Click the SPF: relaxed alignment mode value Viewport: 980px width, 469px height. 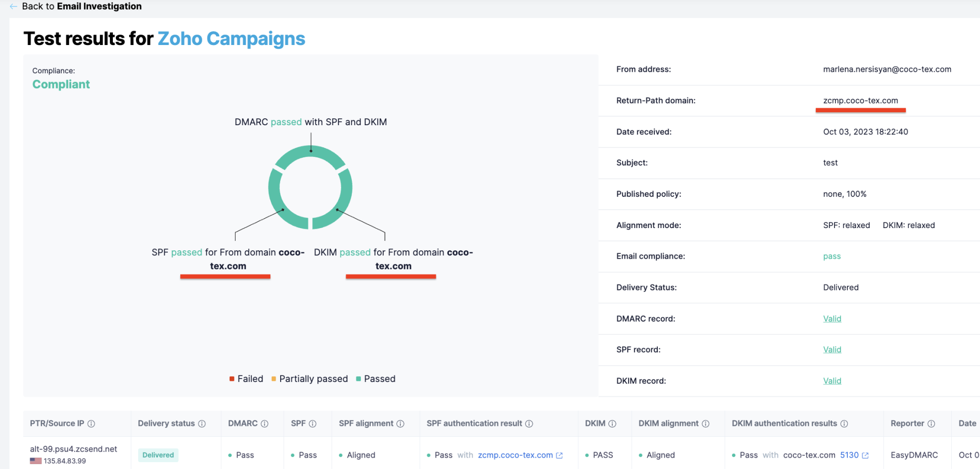pos(846,225)
